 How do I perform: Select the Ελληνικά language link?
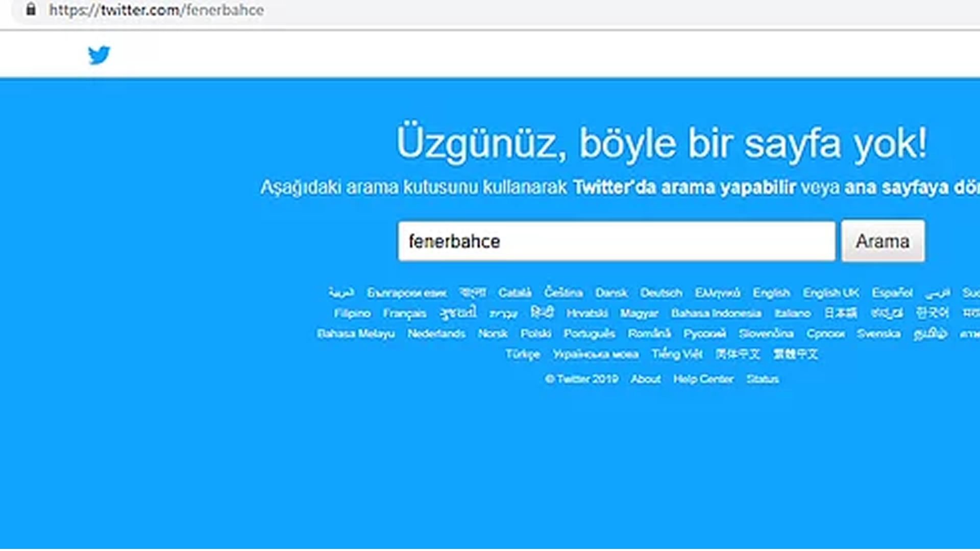(717, 293)
